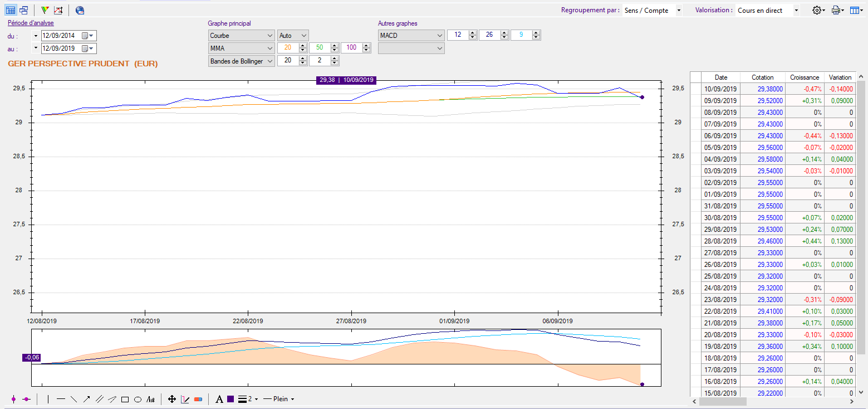
Task: Activate the move cross-arrows tool
Action: click(172, 399)
